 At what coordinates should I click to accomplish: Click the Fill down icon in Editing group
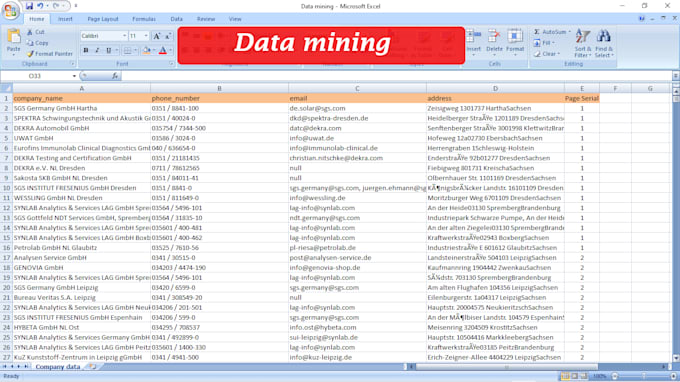[x=537, y=43]
